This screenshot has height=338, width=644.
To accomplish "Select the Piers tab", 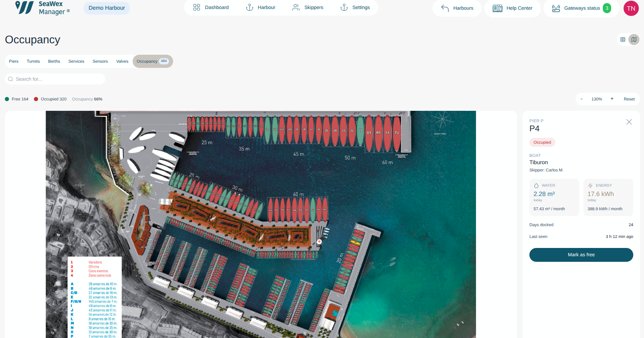I will [14, 61].
